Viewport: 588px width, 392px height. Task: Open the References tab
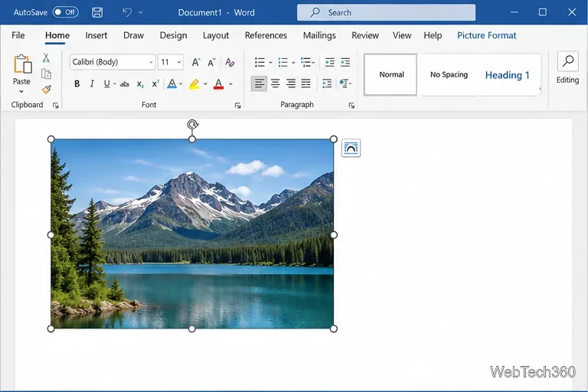click(x=266, y=35)
